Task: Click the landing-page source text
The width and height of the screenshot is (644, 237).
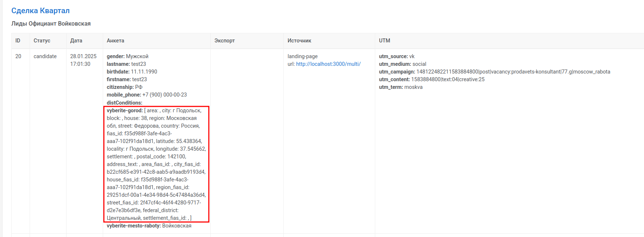Action: [x=302, y=56]
